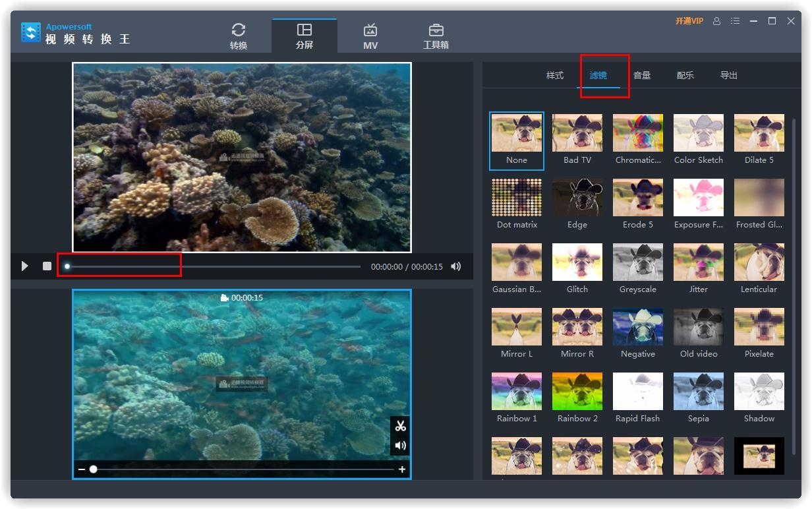The height and width of the screenshot is (509, 812).
Task: Choose the Sepia filter thumbnail
Action: (x=699, y=392)
